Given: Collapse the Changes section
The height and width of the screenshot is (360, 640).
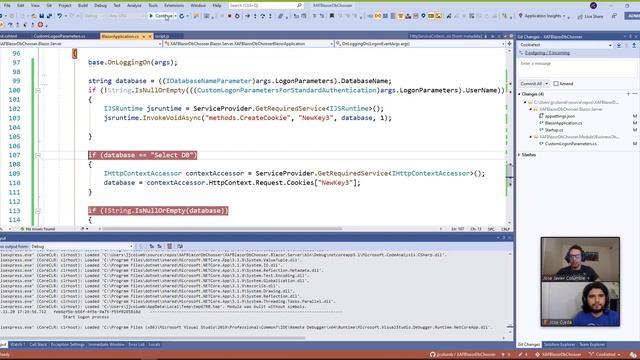Looking at the screenshot, I should pyautogui.click(x=519, y=94).
